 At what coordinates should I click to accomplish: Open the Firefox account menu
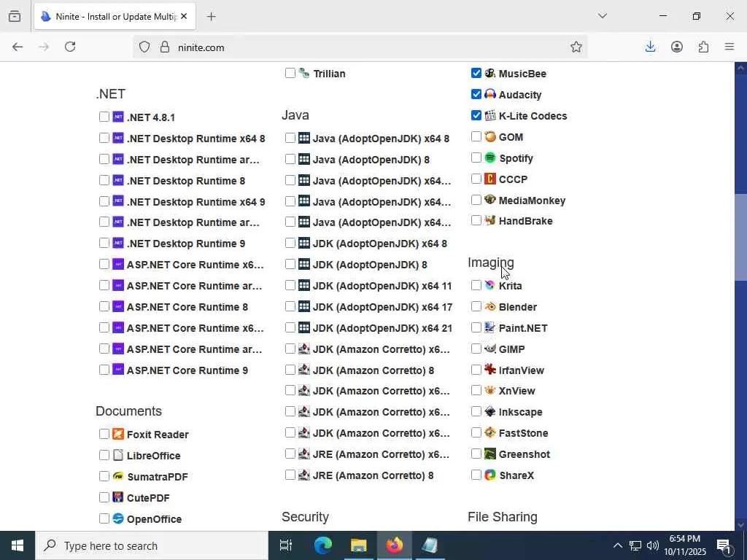click(677, 47)
